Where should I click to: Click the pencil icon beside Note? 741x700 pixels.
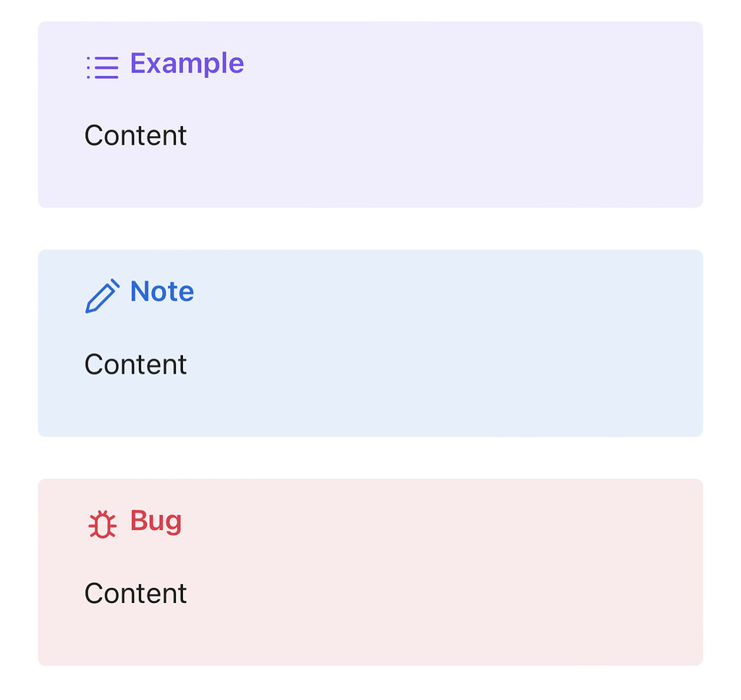[103, 296]
